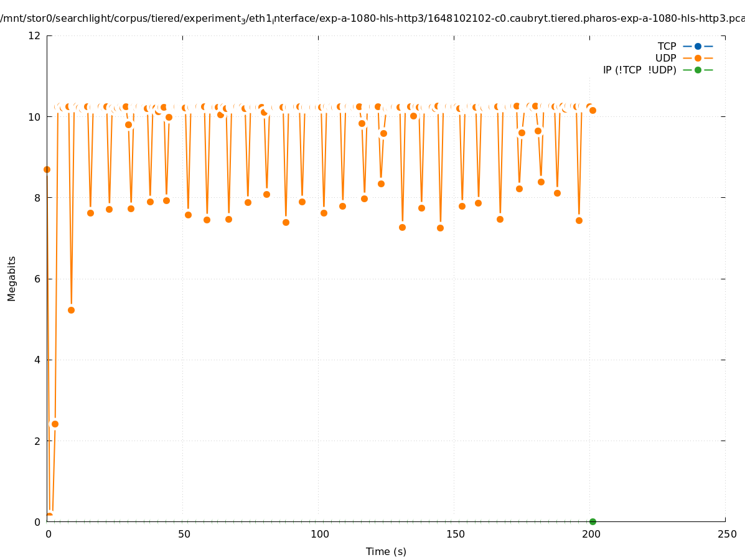Select the UDP point near 2.4 megabits
745x560 pixels.
click(x=55, y=424)
